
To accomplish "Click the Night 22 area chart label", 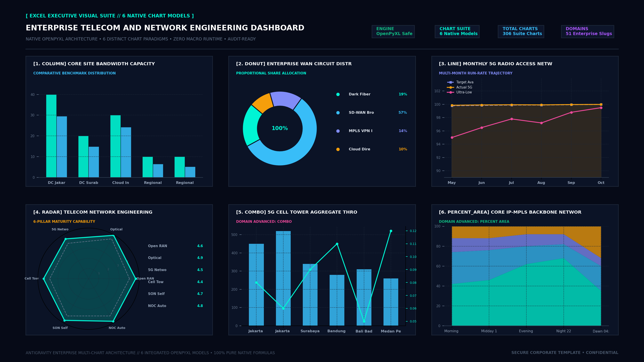I will point(564,331).
